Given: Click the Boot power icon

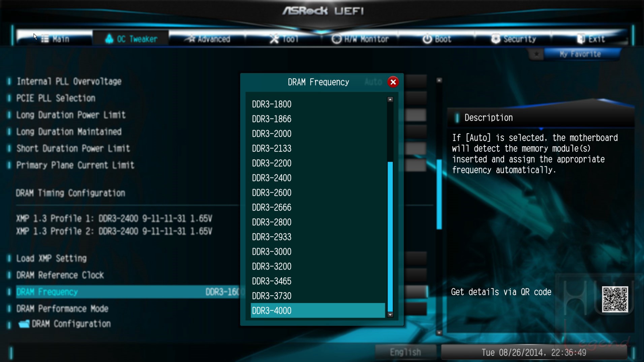Looking at the screenshot, I should 427,39.
